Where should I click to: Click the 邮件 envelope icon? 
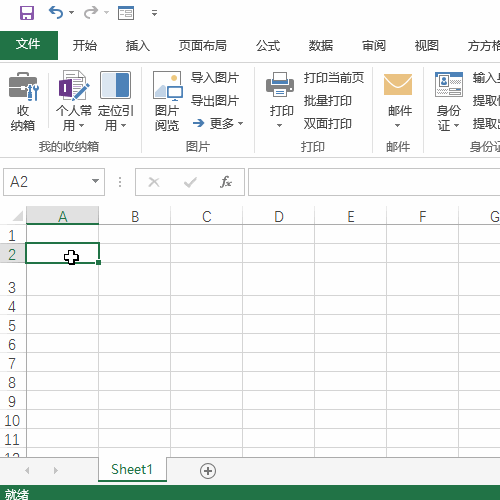[398, 84]
